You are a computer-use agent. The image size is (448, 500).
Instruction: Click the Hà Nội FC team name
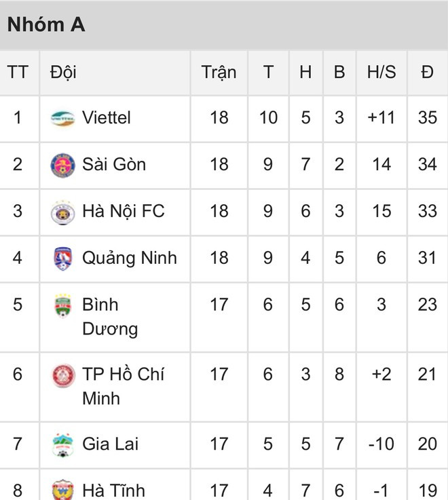click(123, 212)
